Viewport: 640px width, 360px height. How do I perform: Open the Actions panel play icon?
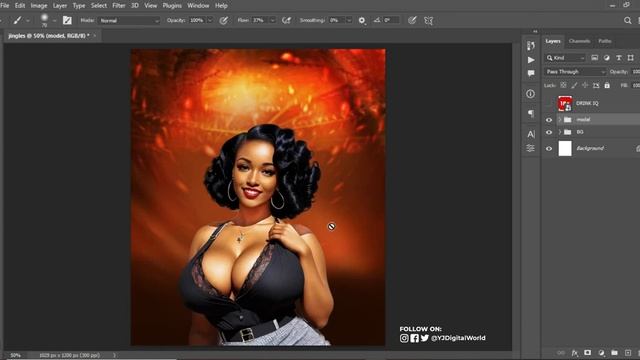[531, 60]
